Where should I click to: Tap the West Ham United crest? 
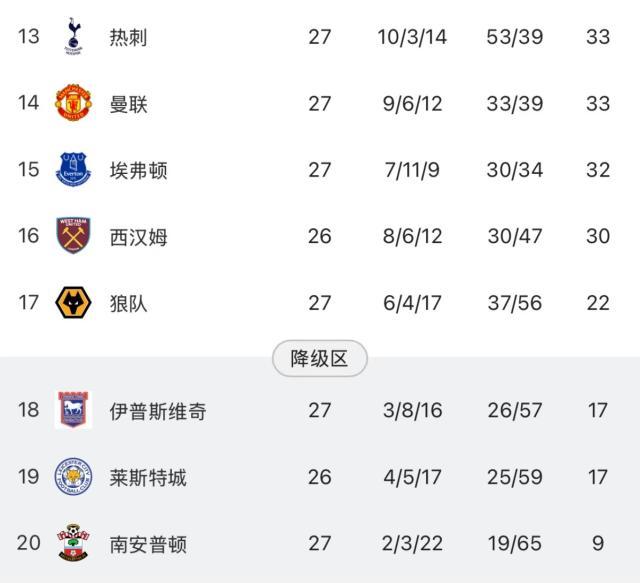(73, 236)
